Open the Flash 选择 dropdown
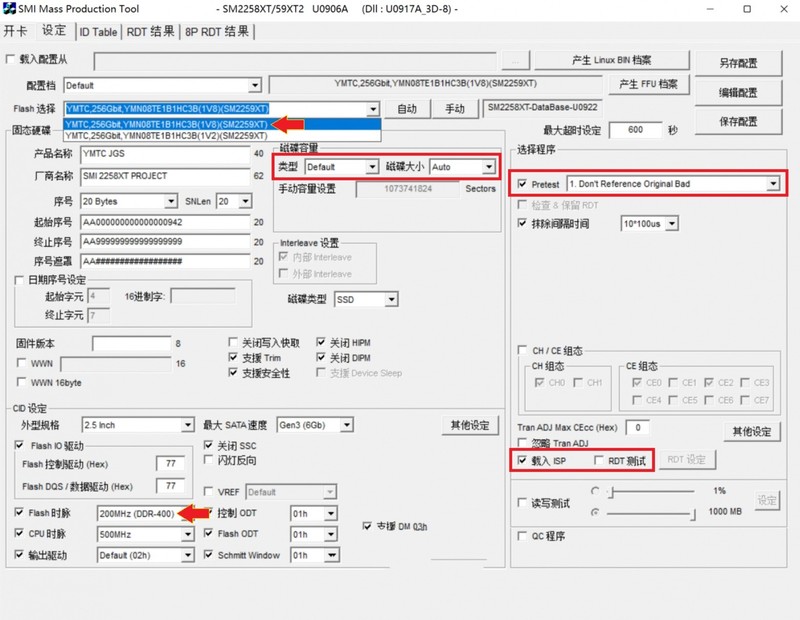 click(371, 108)
